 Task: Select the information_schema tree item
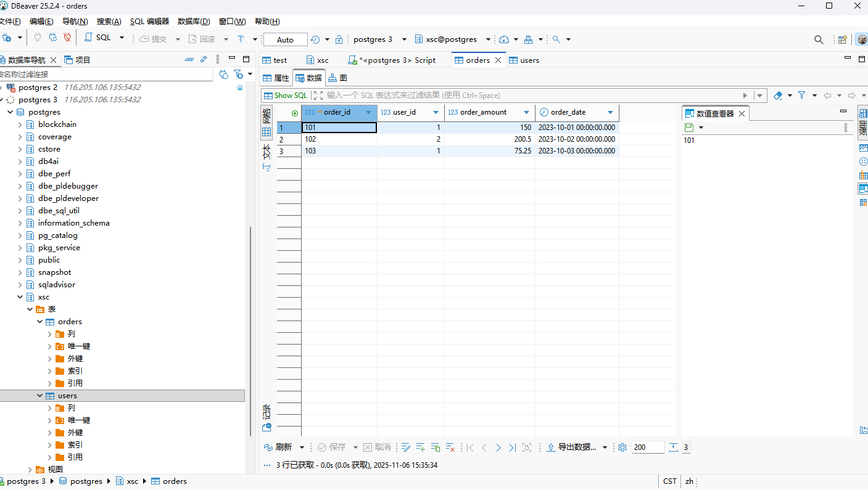(73, 223)
